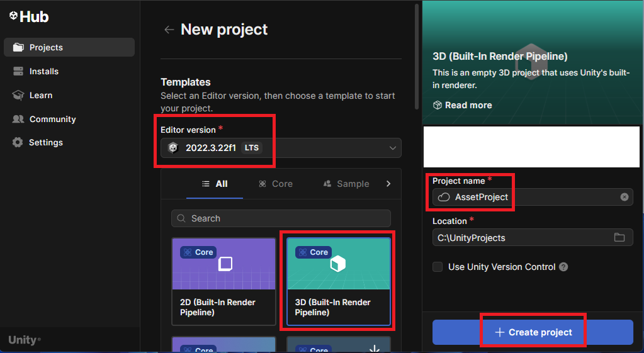Screen dimensions: 644x353
Task: Click the atom icon on Core tab
Action: (x=263, y=184)
